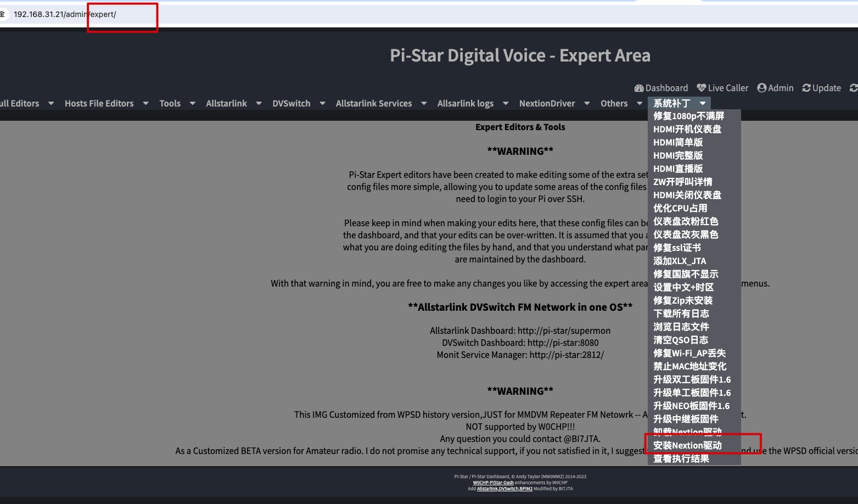Select HDMI开机仪表盘 menu entry

click(687, 129)
